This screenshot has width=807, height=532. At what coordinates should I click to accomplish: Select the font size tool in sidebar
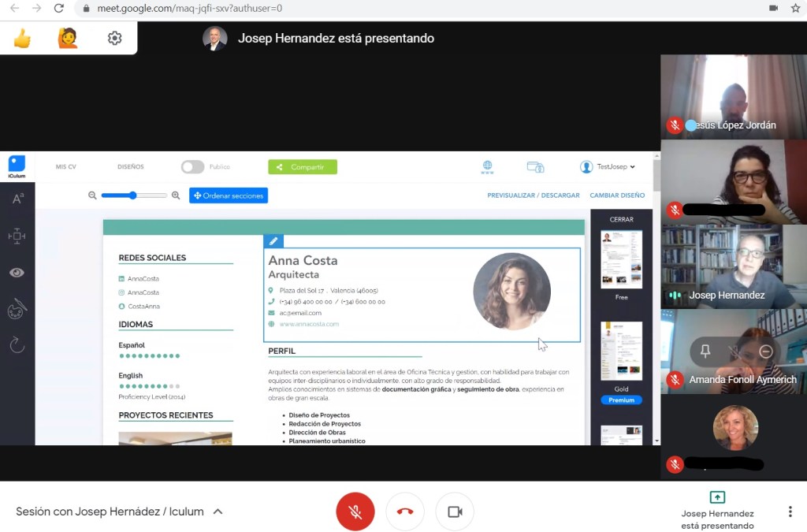(x=17, y=199)
